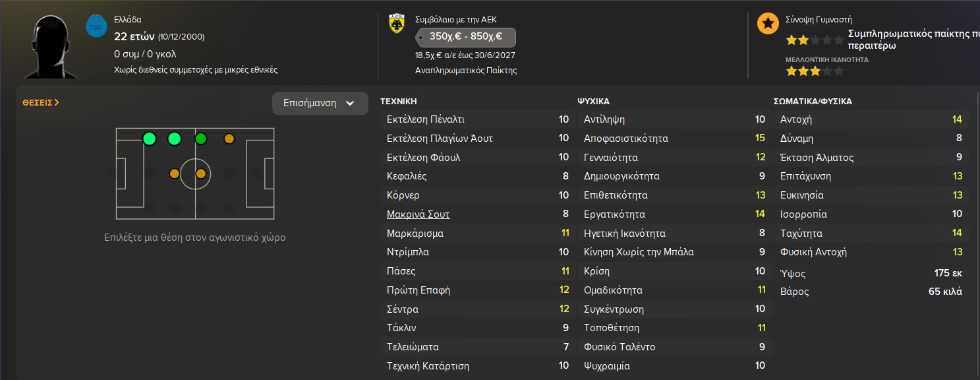Click the Μακρινά Σουτ attribute link
This screenshot has height=380, width=980.
tap(418, 214)
